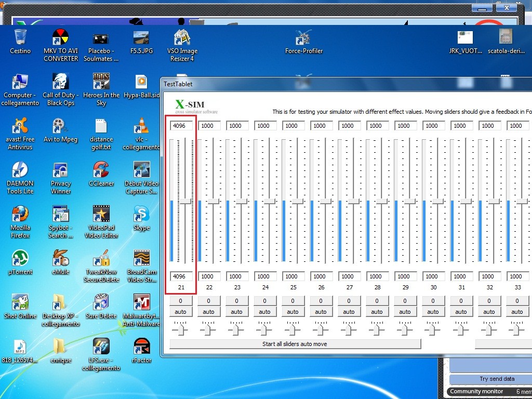Select the vlc - collegamento shortcut
532x399 pixels.
(141, 126)
